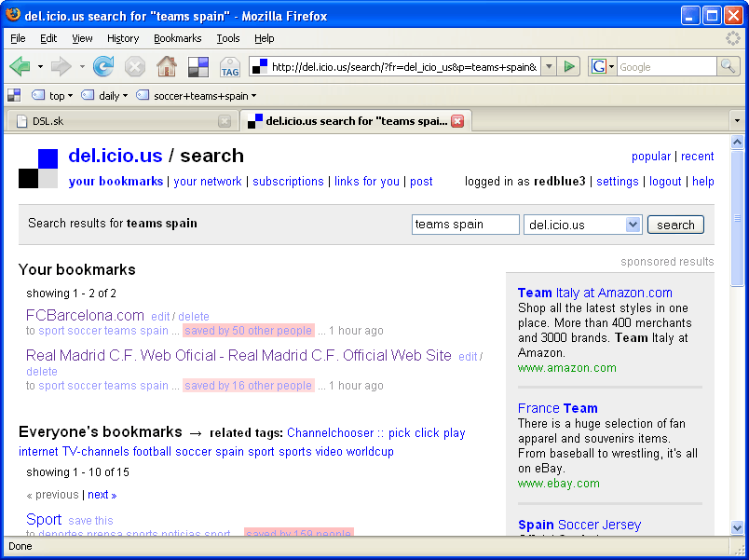Open the back history dropdown arrow
The width and height of the screenshot is (749, 560).
[x=40, y=67]
